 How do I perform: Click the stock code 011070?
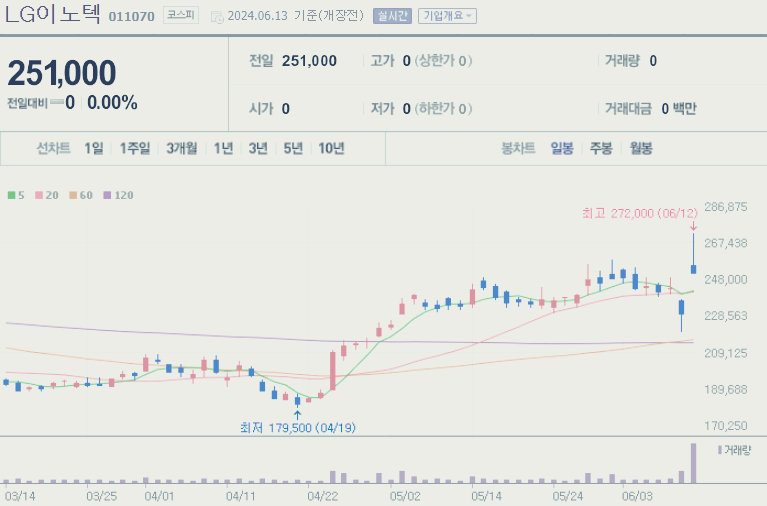pos(132,17)
